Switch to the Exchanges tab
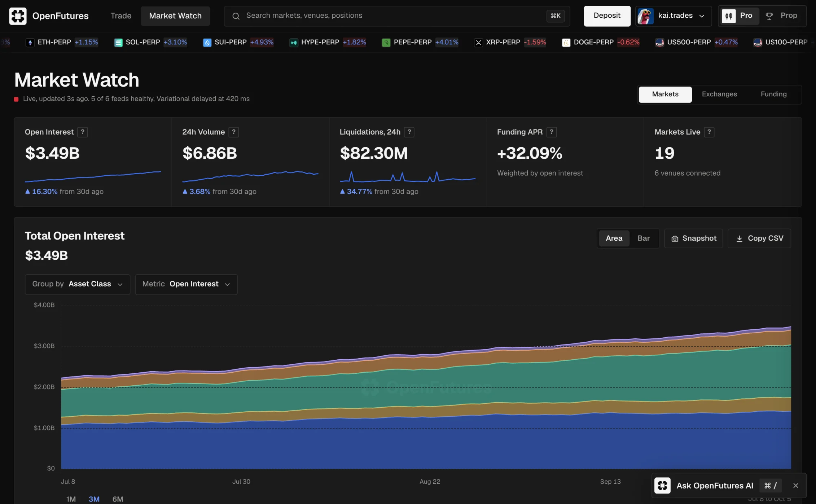 pos(719,94)
